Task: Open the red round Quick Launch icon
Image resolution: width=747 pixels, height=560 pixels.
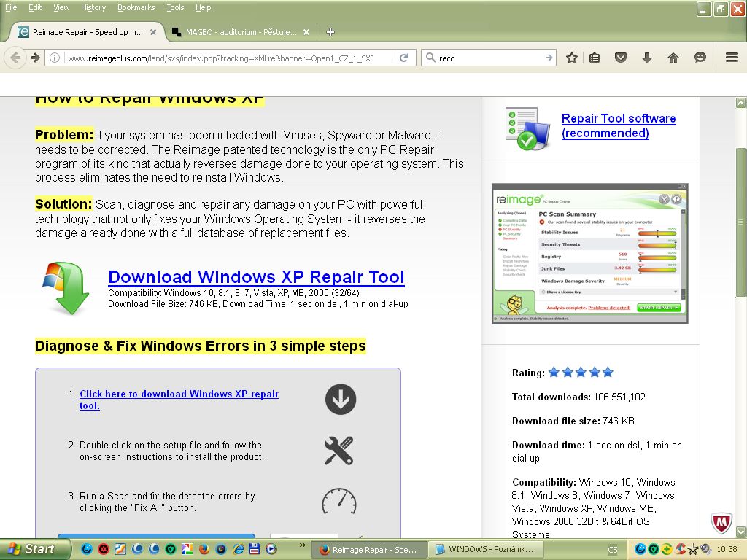Action: point(104,549)
